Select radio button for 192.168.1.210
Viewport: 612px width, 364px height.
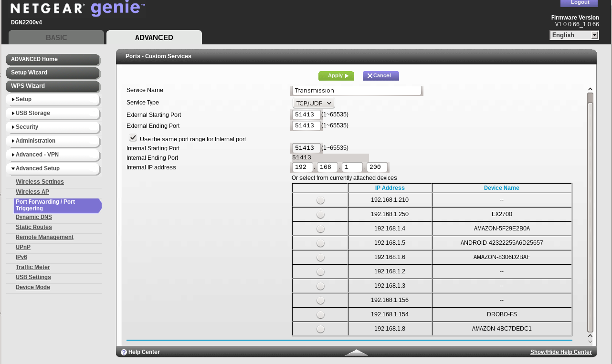[x=320, y=200]
